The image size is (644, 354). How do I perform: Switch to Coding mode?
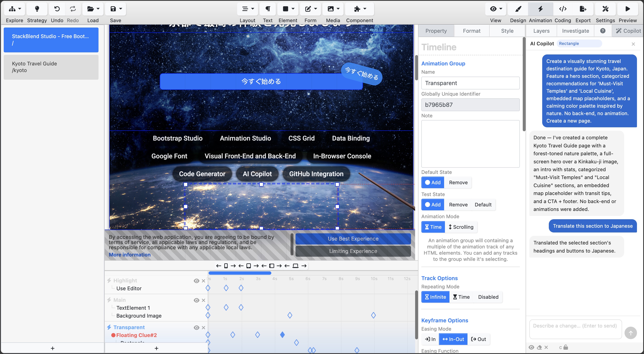pos(563,9)
